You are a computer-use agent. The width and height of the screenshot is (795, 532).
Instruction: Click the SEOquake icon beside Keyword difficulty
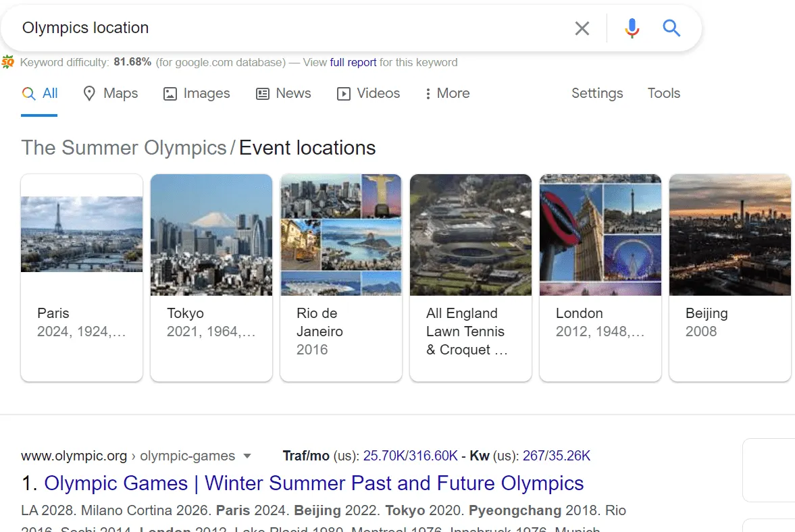pyautogui.click(x=8, y=63)
